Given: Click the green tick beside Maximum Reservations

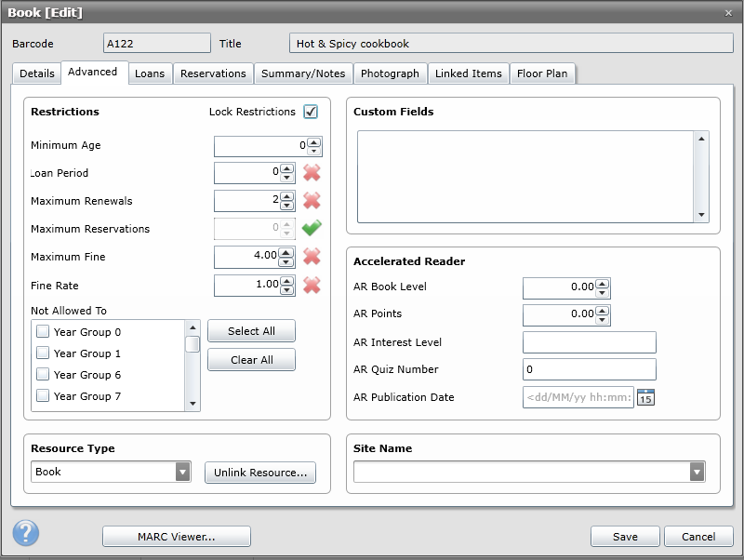Looking at the screenshot, I should pos(312,228).
